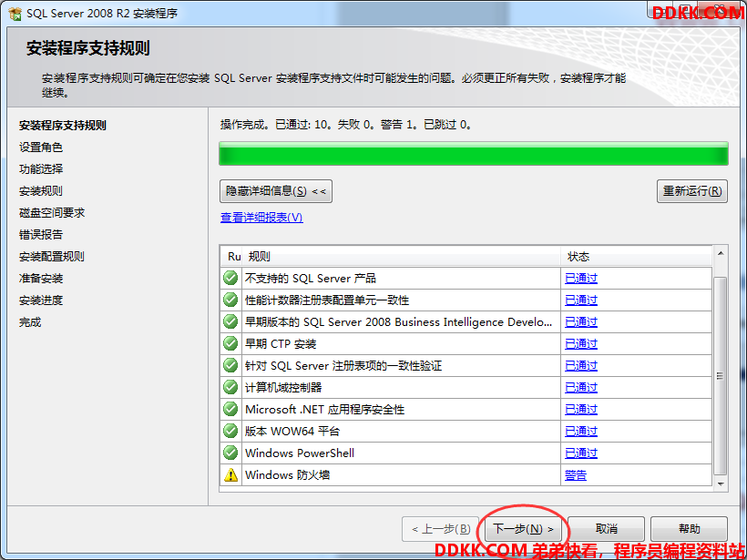Click the yellow warning icon for Windows 防火墙
747x560 pixels.
click(230, 474)
